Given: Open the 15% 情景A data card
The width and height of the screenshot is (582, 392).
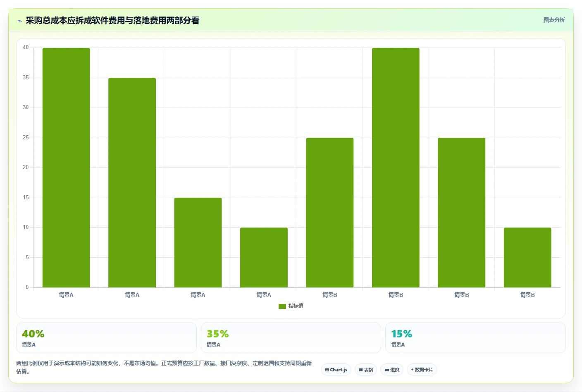Looking at the screenshot, I should pos(475,338).
